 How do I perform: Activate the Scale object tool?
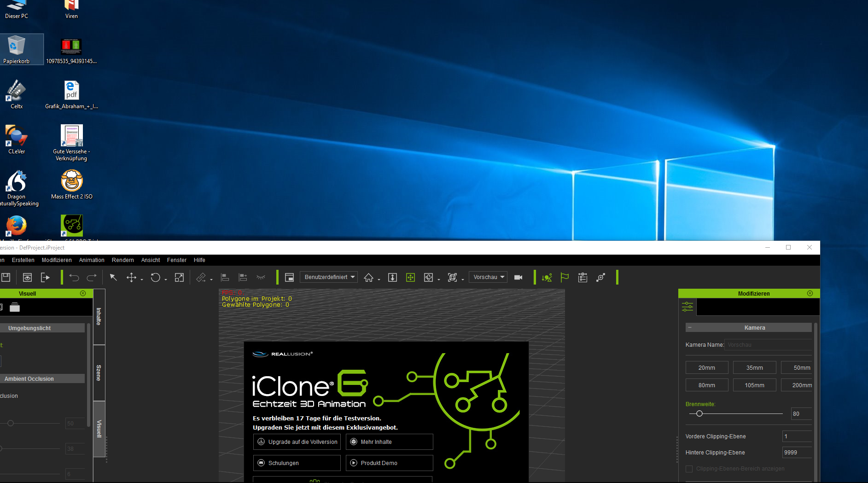pos(179,277)
